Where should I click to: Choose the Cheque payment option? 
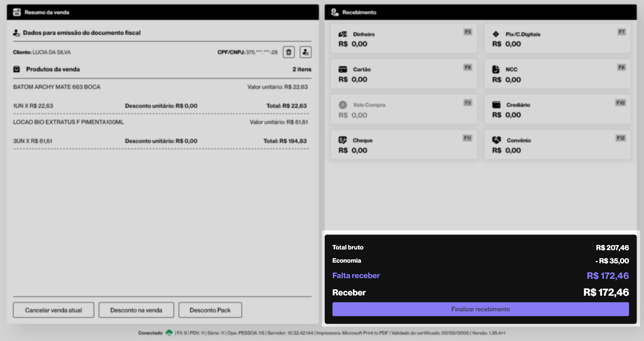tap(404, 145)
